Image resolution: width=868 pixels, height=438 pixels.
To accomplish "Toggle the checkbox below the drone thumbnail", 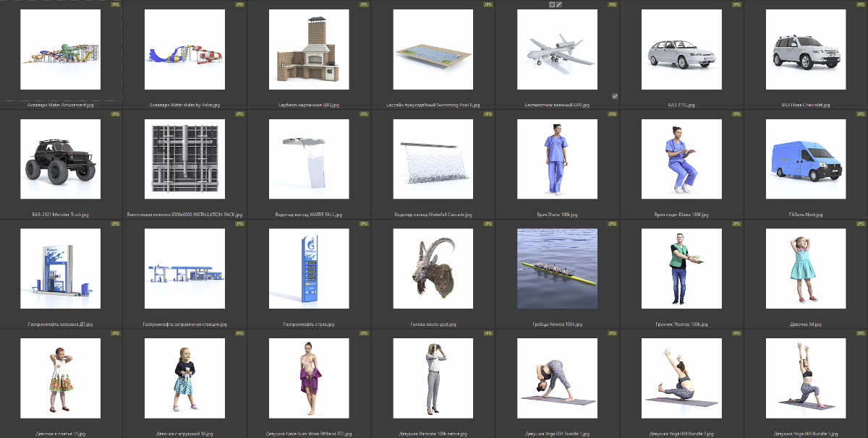I will coord(614,95).
